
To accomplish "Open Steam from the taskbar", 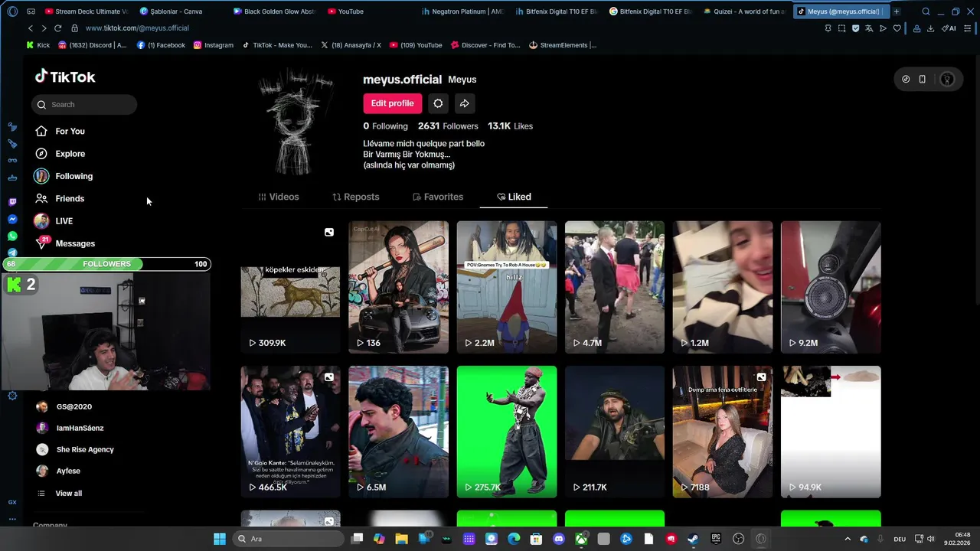I will pyautogui.click(x=693, y=539).
